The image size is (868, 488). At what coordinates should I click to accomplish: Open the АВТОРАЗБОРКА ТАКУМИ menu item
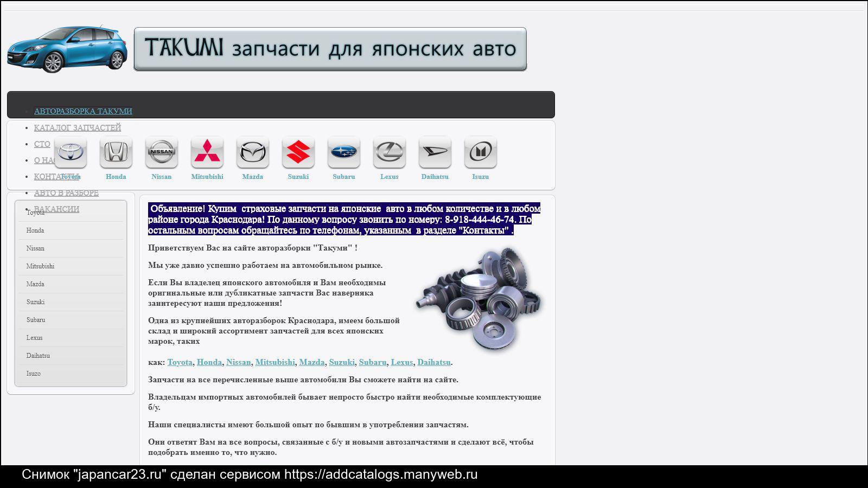point(83,111)
